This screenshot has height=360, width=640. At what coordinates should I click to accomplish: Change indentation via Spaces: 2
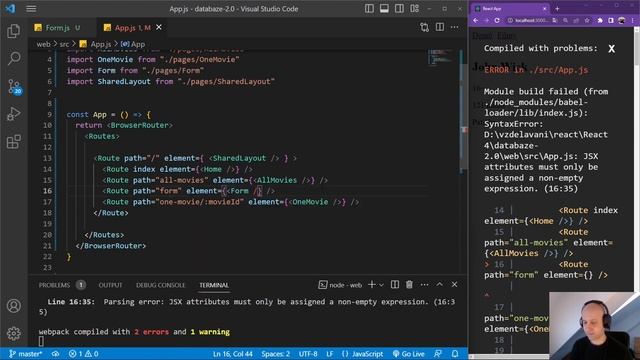click(x=276, y=354)
